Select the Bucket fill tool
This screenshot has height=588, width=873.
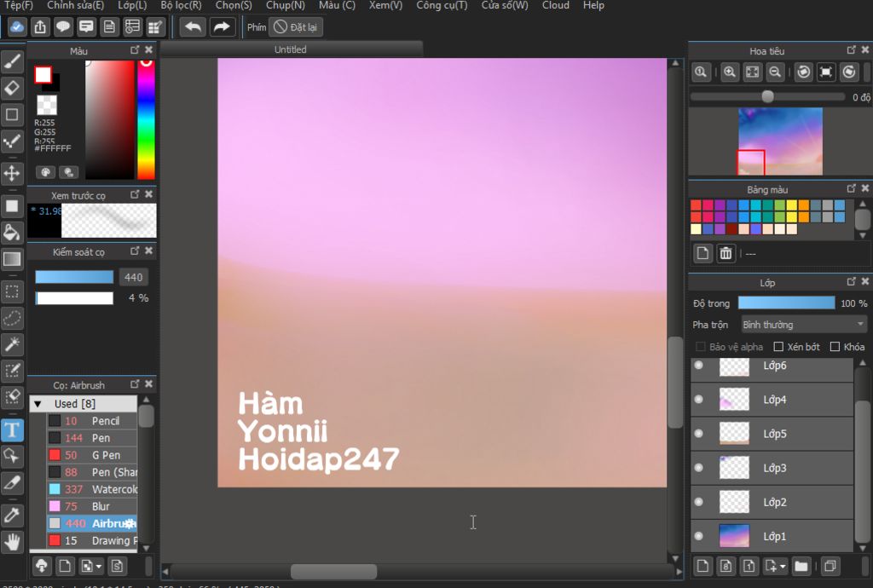pyautogui.click(x=12, y=233)
